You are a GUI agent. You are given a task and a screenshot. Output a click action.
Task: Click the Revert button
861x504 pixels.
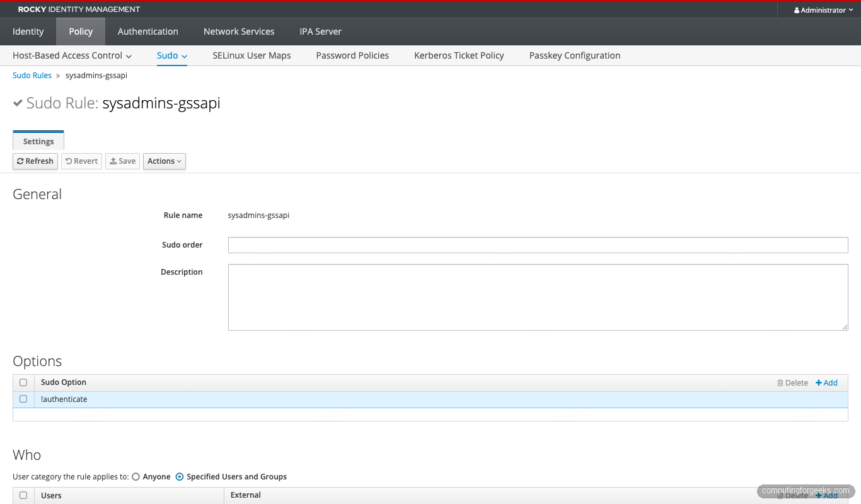click(81, 161)
